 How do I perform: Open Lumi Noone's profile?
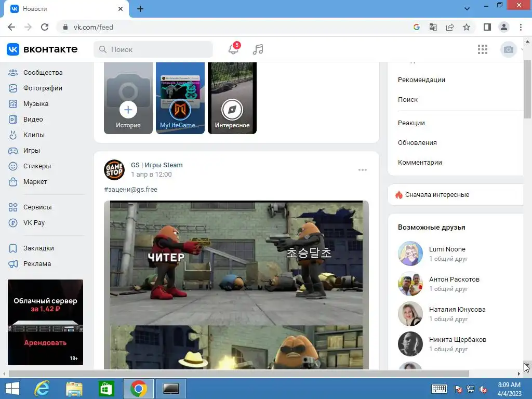pos(447,249)
